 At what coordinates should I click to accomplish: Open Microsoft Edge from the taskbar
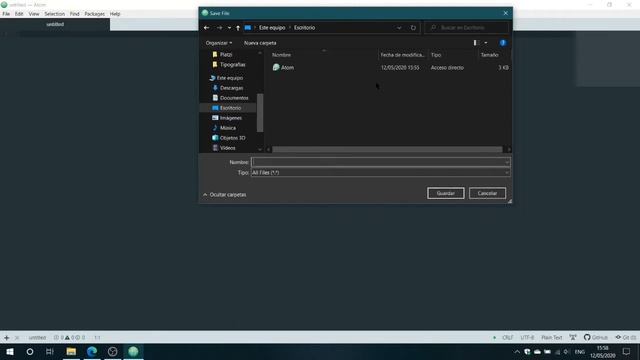pyautogui.click(x=92, y=351)
